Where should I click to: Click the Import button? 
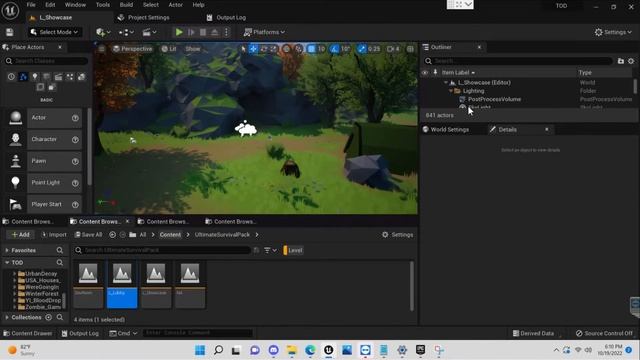point(54,235)
